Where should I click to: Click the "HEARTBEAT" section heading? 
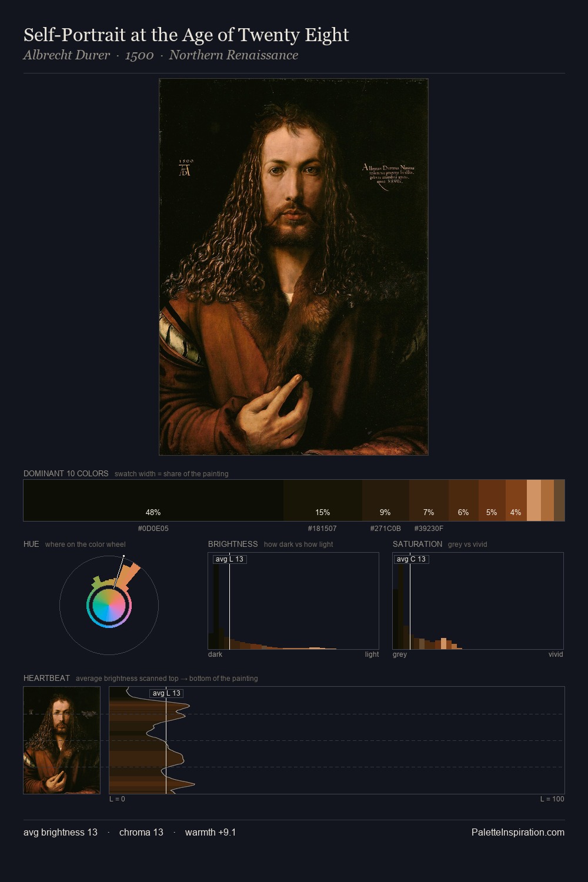[x=46, y=678]
